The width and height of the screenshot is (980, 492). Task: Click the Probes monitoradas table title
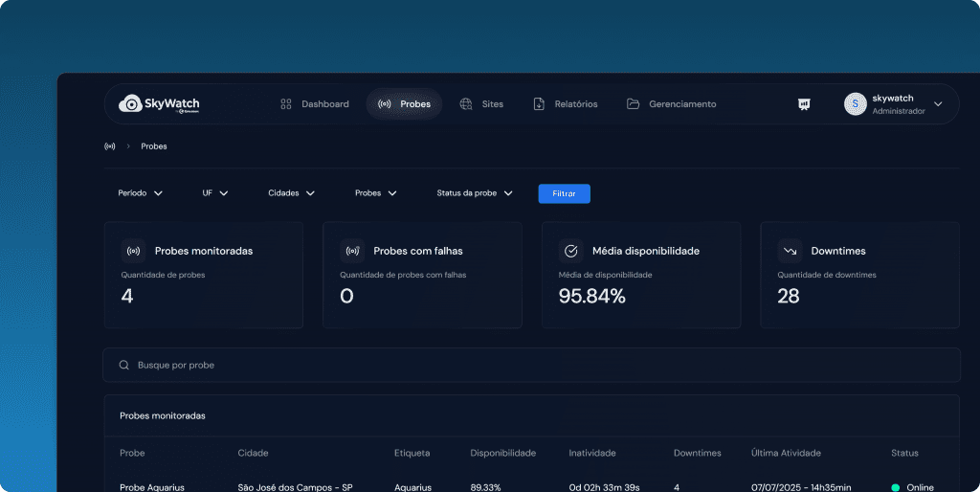click(x=163, y=415)
